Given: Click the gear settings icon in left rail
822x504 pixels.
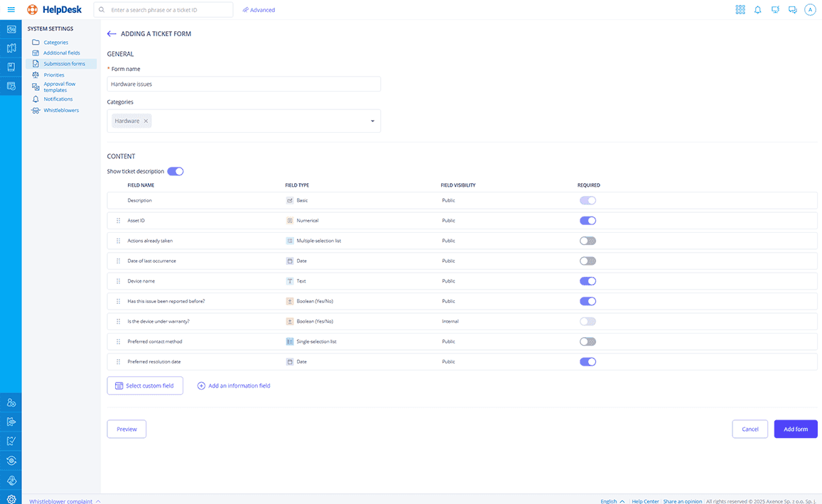Looking at the screenshot, I should [x=11, y=499].
